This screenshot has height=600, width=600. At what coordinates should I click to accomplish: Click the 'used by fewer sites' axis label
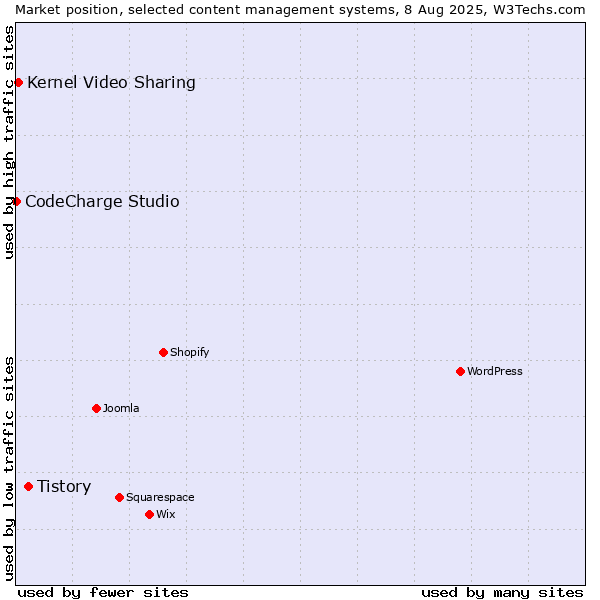[x=103, y=593]
